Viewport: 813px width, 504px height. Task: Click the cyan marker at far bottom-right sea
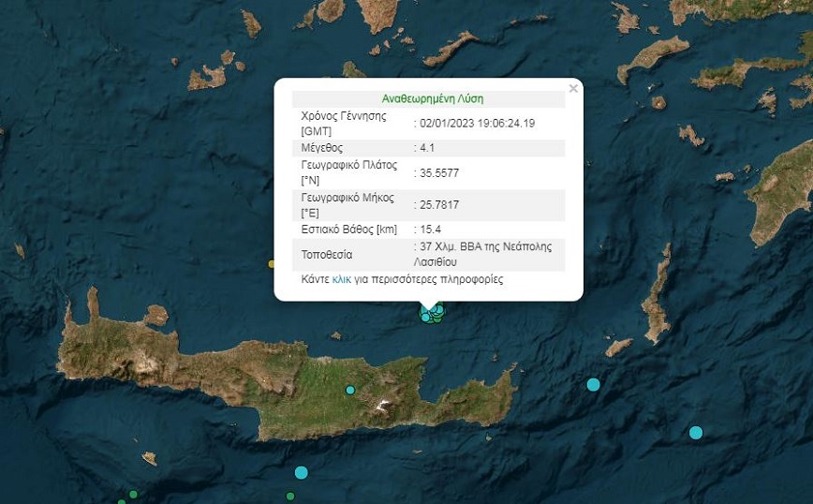click(x=696, y=432)
